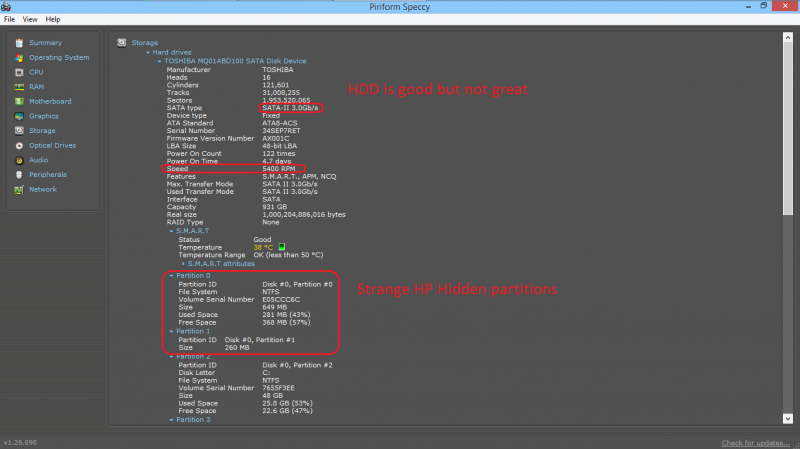
Task: Click the 38 °C temperature reading
Action: coord(263,247)
